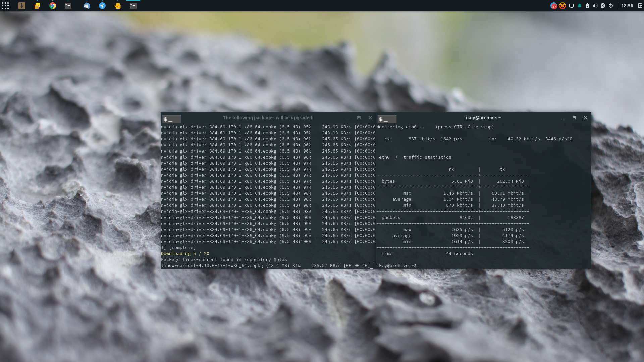The image size is (644, 362).
Task: Maximize the package upgrade terminal window
Action: coord(359,118)
